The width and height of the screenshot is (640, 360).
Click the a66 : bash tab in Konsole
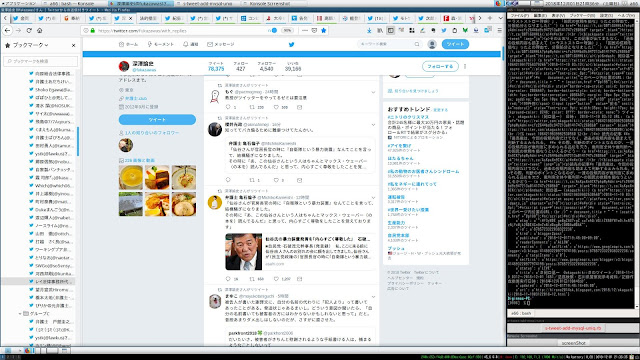[x=521, y=313]
